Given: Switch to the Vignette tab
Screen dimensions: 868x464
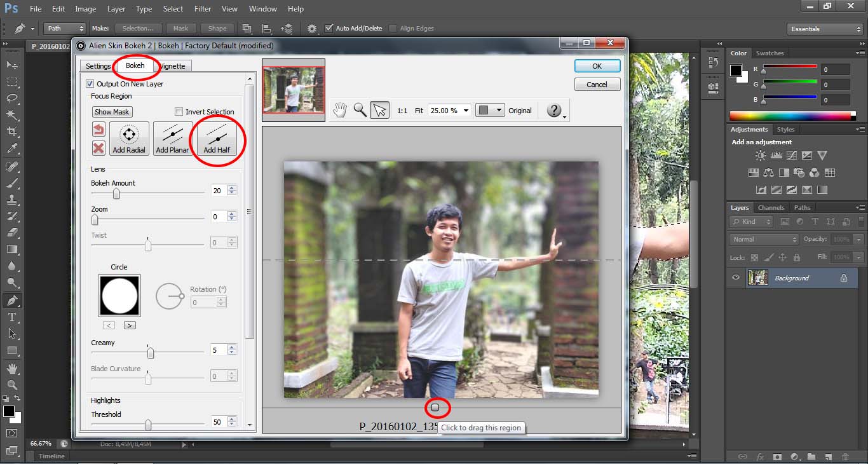Looking at the screenshot, I should tap(172, 65).
